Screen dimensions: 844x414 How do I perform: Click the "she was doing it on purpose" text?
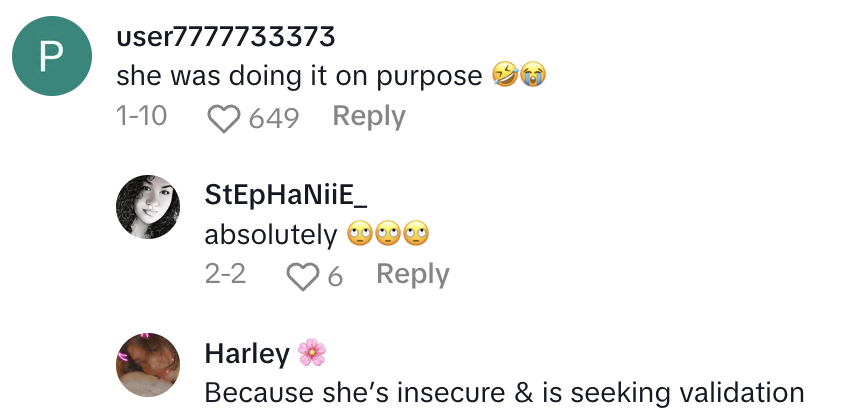300,76
